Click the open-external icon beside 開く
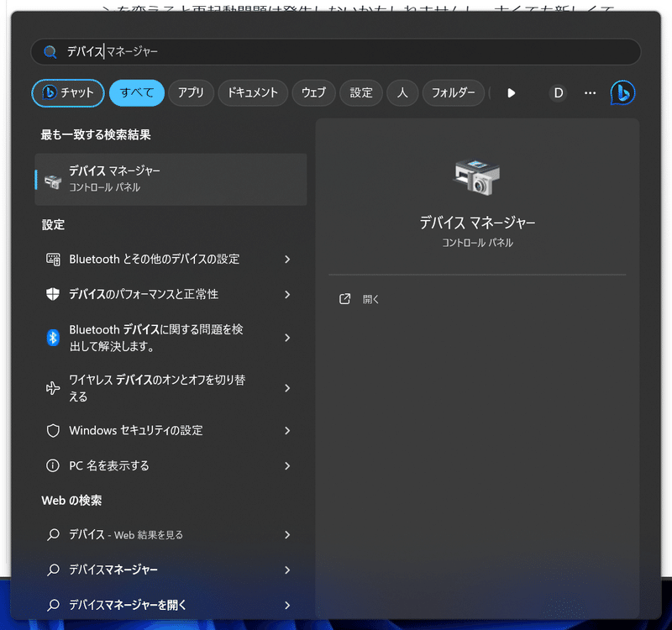This screenshot has height=630, width=672. (344, 299)
